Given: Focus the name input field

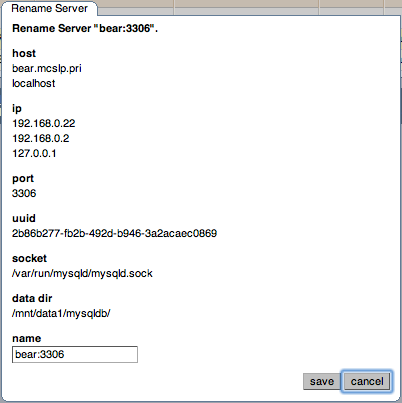Looking at the screenshot, I should coord(75,354).
